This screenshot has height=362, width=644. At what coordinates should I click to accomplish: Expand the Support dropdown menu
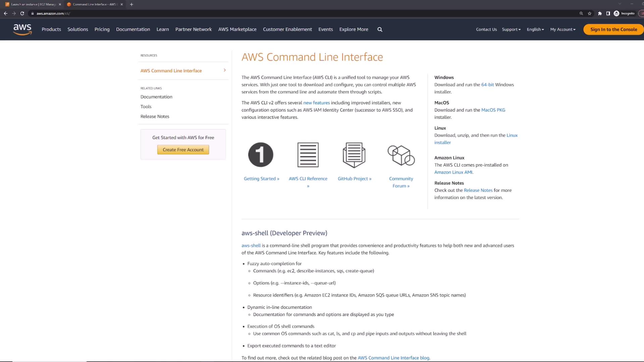(x=511, y=29)
